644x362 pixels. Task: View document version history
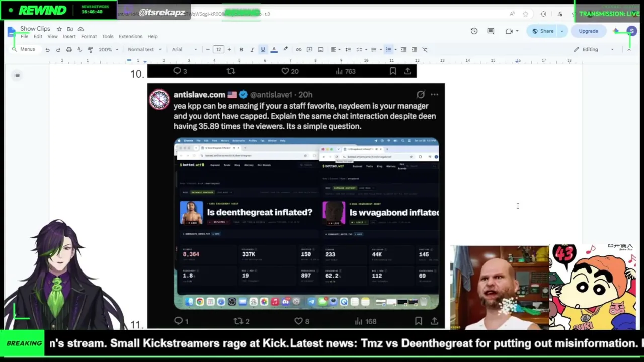coord(474,31)
